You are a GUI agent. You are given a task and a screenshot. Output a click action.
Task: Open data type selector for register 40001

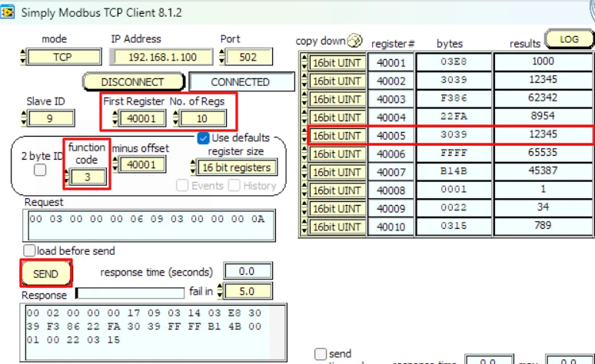tap(337, 62)
